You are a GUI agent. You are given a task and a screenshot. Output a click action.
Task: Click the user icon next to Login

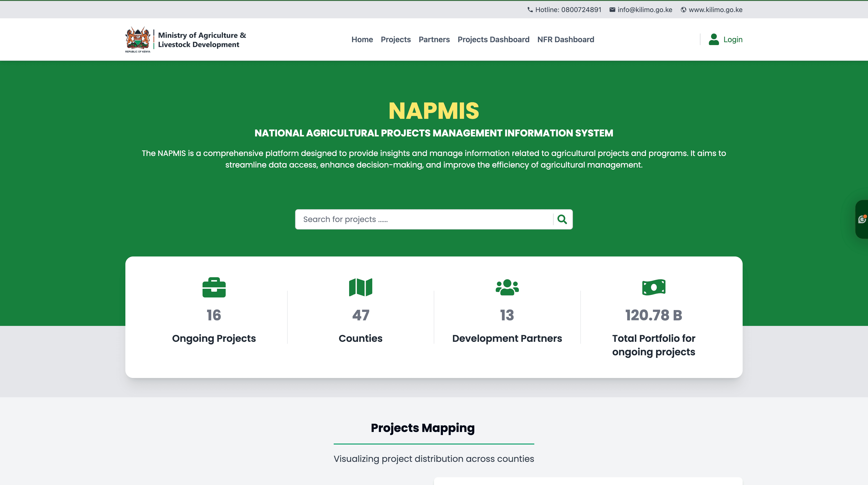[714, 39]
